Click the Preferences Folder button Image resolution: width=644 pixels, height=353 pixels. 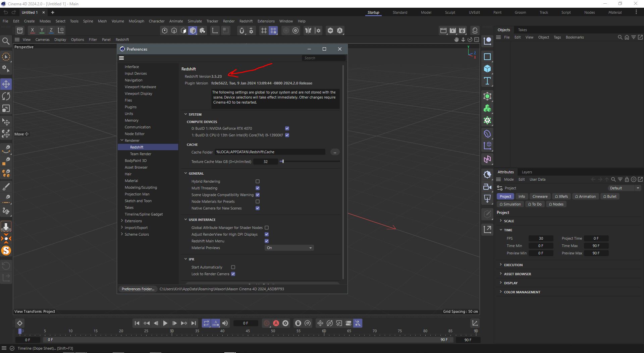click(x=138, y=289)
